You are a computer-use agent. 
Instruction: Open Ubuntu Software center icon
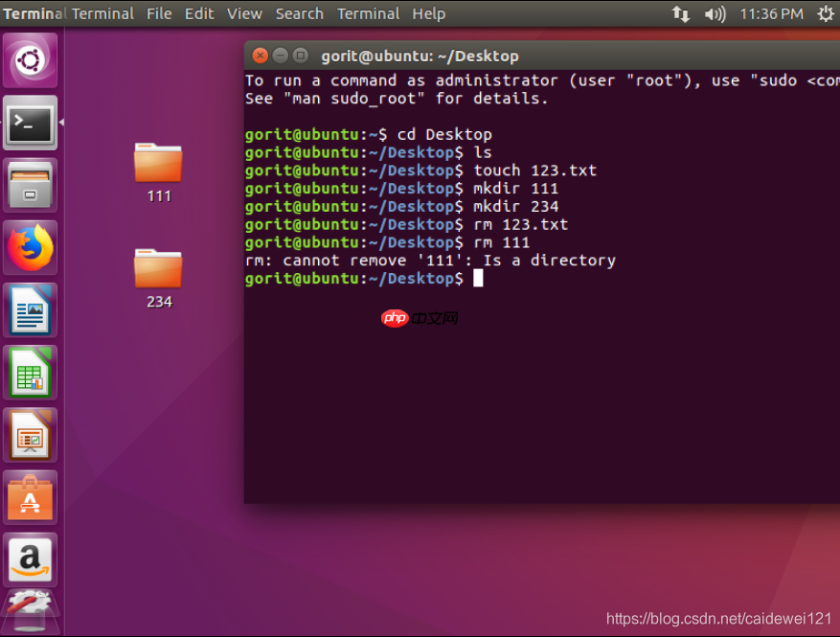[30, 498]
